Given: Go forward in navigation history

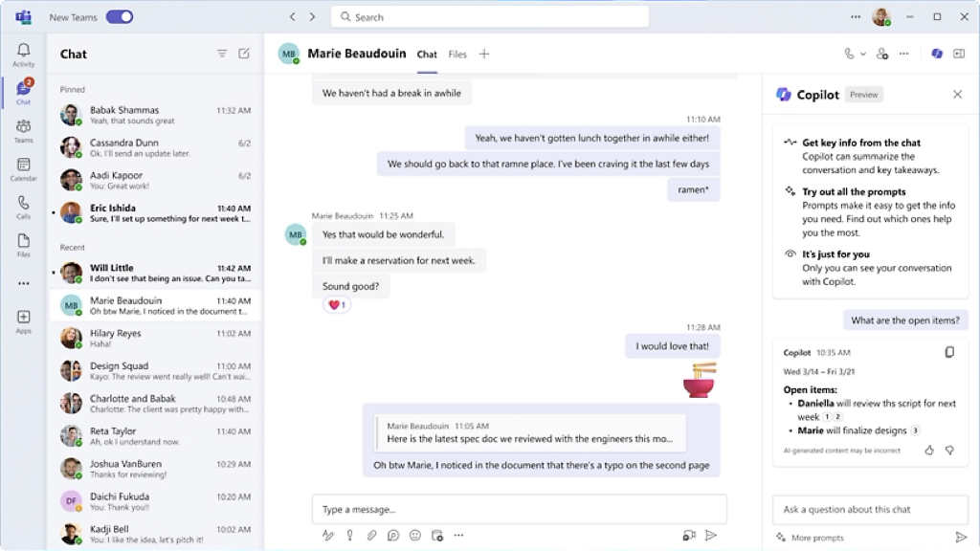Looking at the screenshot, I should [x=313, y=17].
